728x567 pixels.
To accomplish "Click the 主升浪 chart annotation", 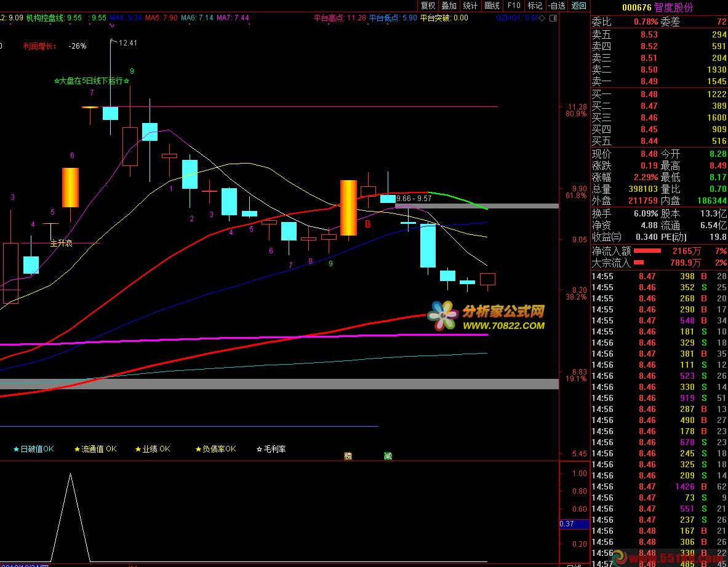I will (62, 243).
